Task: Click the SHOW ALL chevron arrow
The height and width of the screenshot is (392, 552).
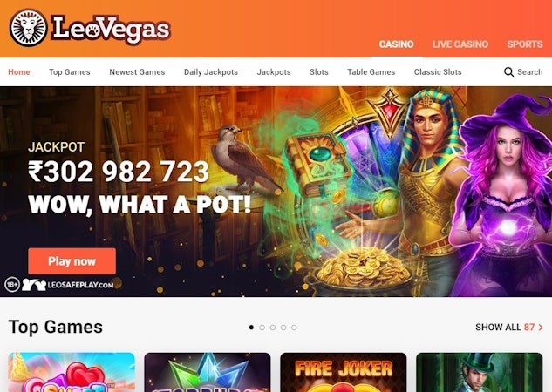Action: click(x=541, y=328)
